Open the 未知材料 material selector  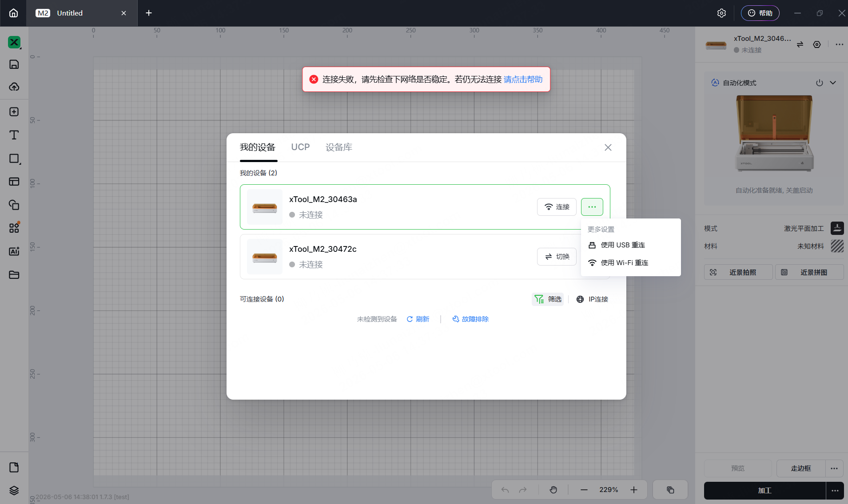click(x=820, y=246)
